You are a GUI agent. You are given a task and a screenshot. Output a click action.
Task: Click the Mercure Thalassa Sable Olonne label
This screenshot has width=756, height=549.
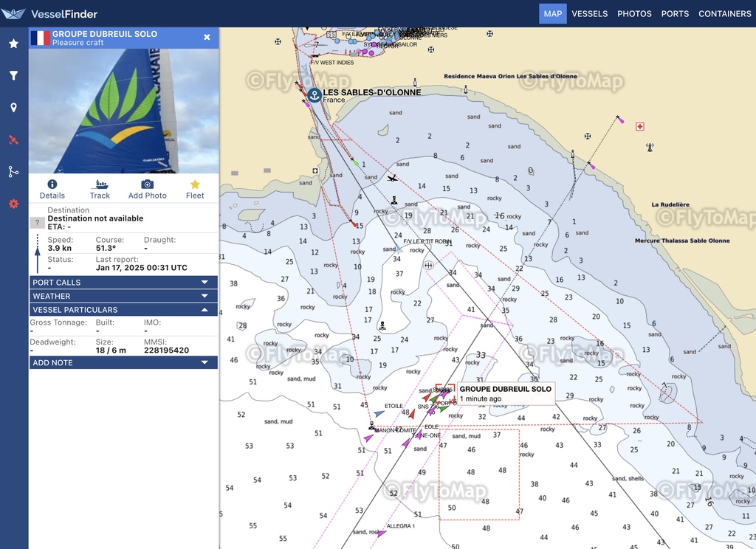pos(682,241)
